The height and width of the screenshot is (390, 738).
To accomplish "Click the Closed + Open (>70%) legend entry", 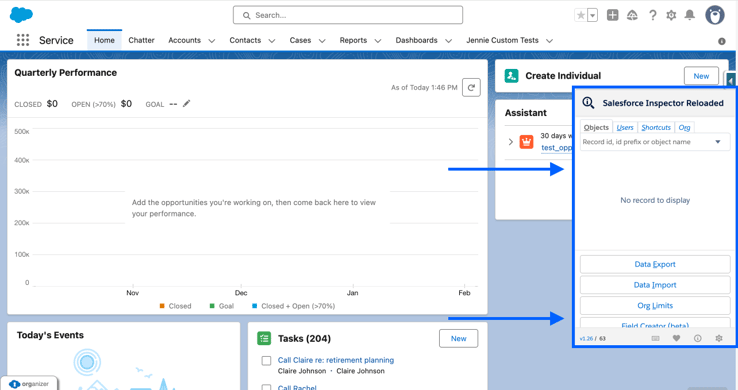I will 293,306.
